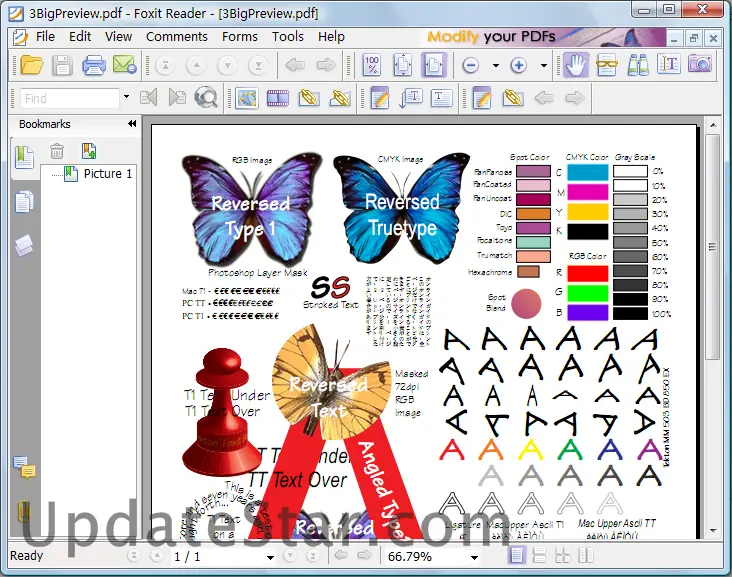732x577 pixels.
Task: Click scroll down arrow of document
Action: click(x=713, y=531)
